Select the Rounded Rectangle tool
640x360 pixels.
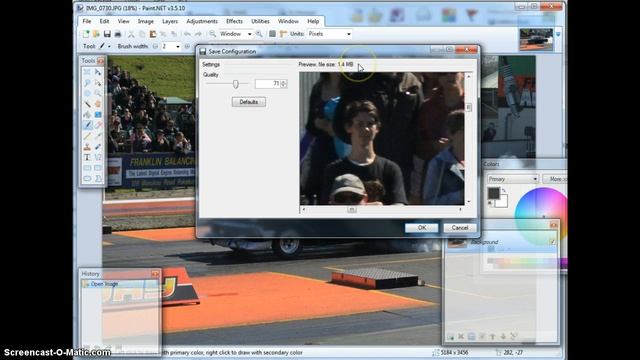click(x=98, y=168)
